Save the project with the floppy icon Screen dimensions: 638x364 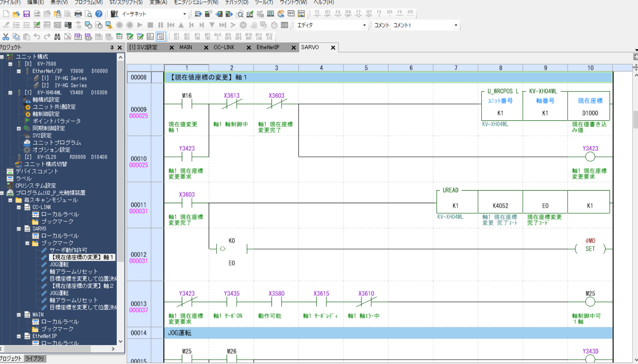click(27, 14)
